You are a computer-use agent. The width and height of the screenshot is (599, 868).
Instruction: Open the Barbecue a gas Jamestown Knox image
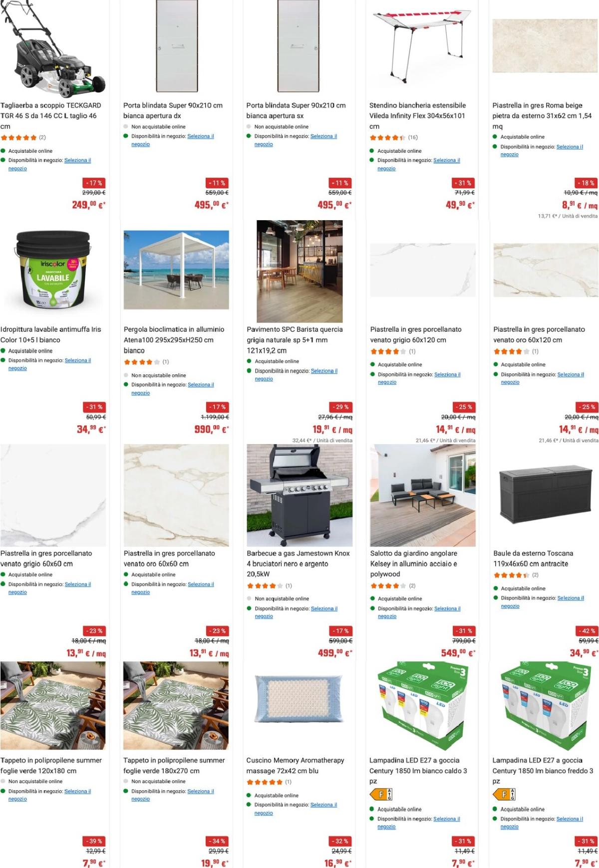pos(299,496)
